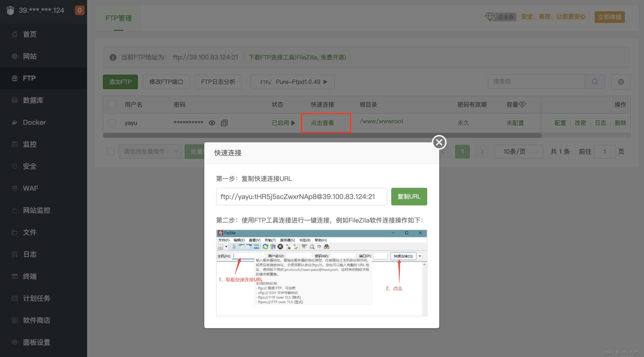Select all rows via the header checkbox

112,105
